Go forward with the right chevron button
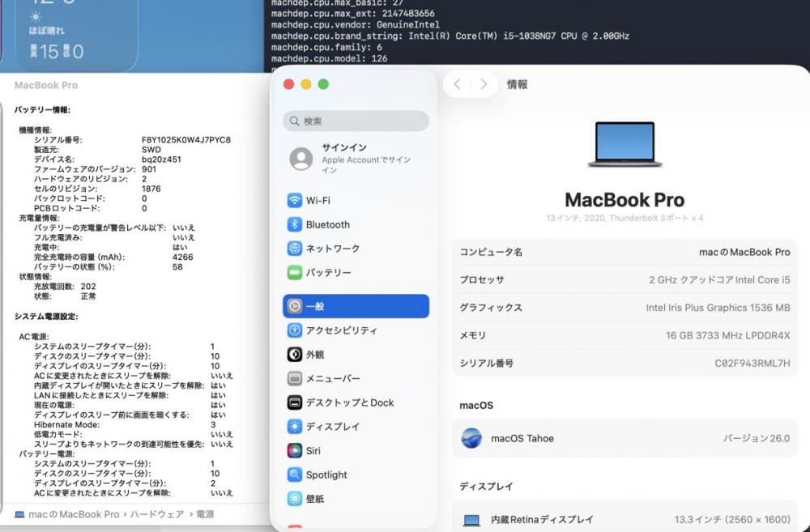Screen dimensions: 810x532 [x=484, y=84]
